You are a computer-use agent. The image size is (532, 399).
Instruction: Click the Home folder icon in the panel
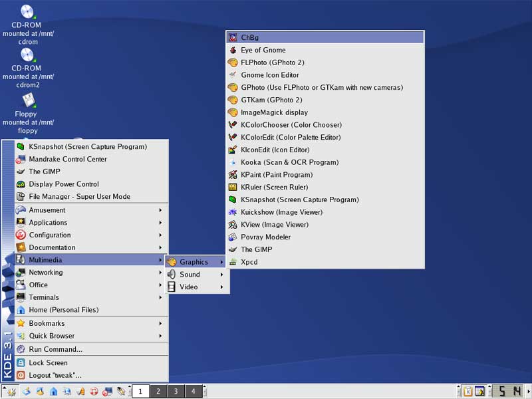pos(53,391)
